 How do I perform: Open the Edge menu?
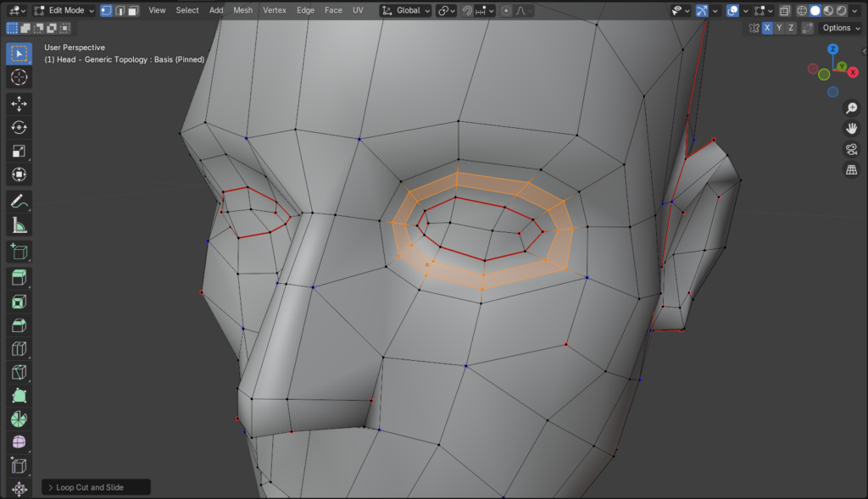coord(305,10)
